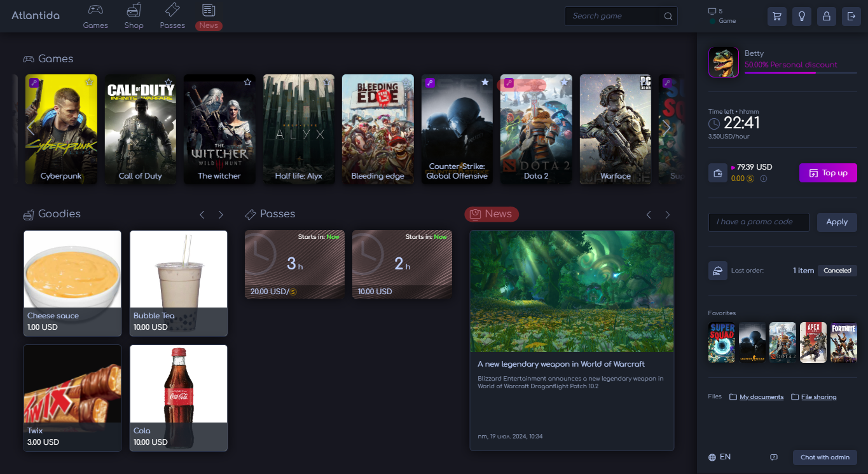Screen dimensions: 868x474
Task: Click the promo code input field
Action: (759, 222)
